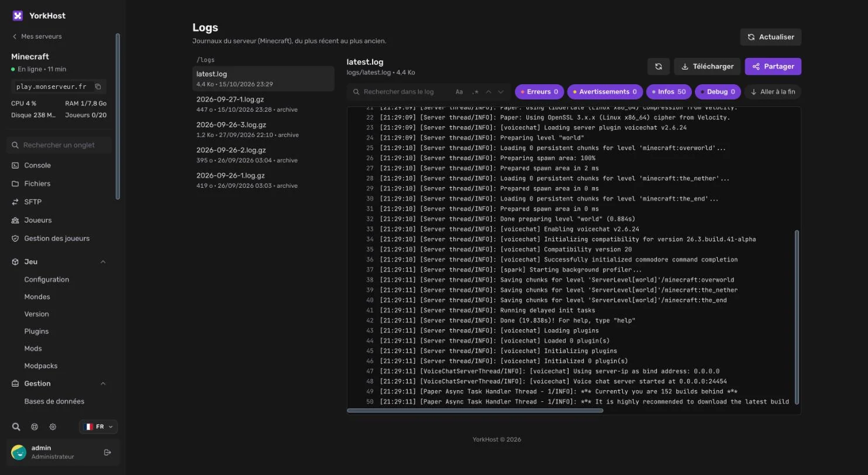Click the admin avatar picture
The image size is (868, 475).
[19, 452]
